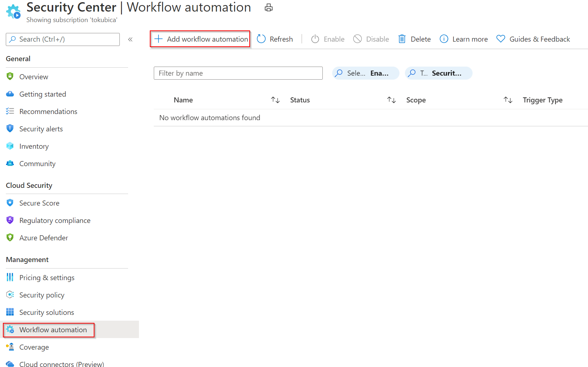Open Pricing & settings in Management
The height and width of the screenshot is (367, 588).
47,278
